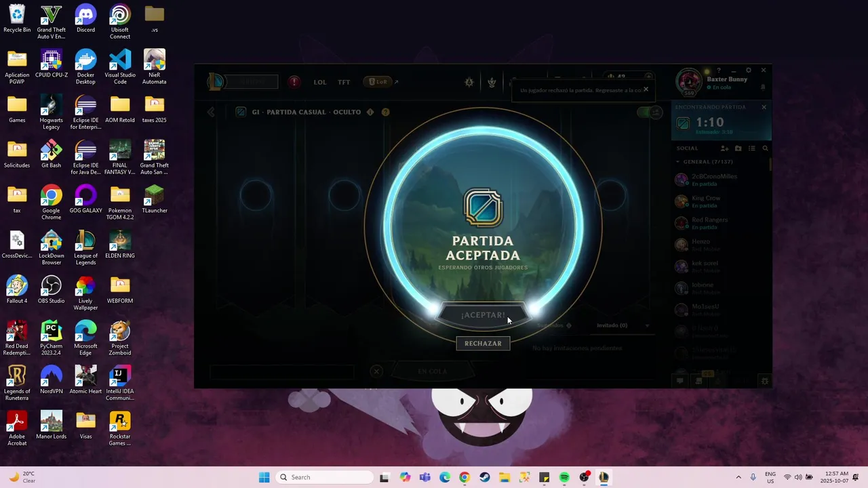868x488 pixels.
Task: Open League client settings gear
Action: (749, 70)
